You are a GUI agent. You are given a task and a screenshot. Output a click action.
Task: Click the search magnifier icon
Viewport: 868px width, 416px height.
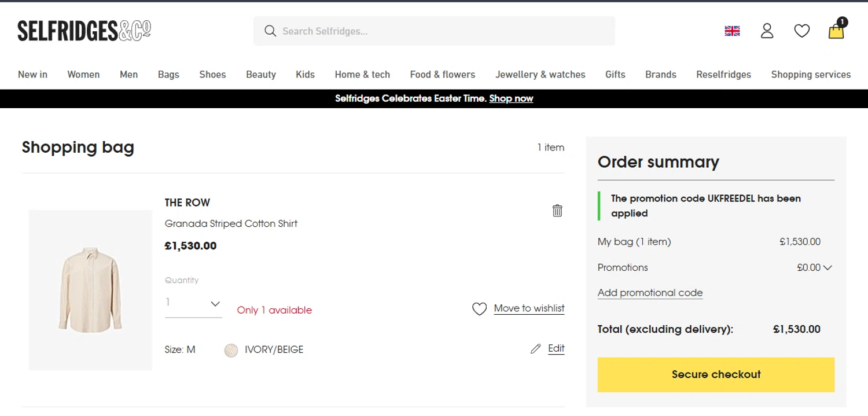pos(270,31)
